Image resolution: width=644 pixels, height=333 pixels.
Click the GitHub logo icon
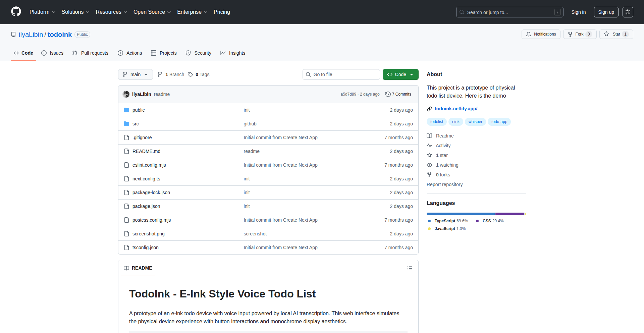tap(16, 12)
